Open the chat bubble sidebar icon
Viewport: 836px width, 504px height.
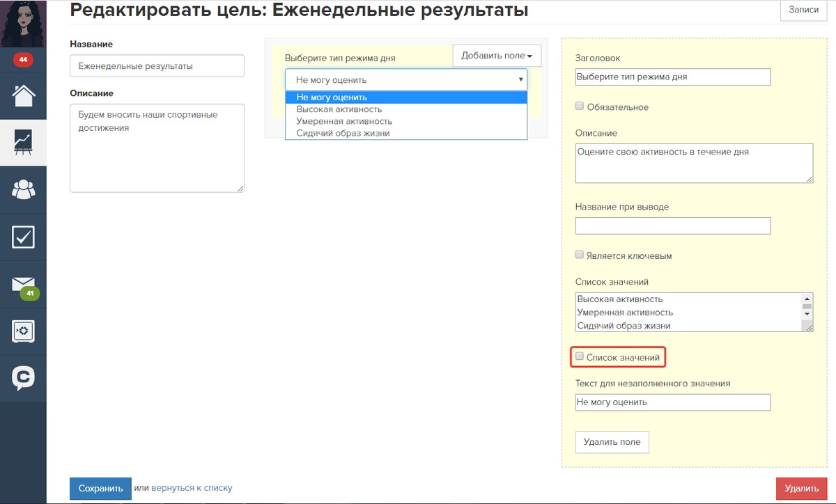click(x=23, y=377)
